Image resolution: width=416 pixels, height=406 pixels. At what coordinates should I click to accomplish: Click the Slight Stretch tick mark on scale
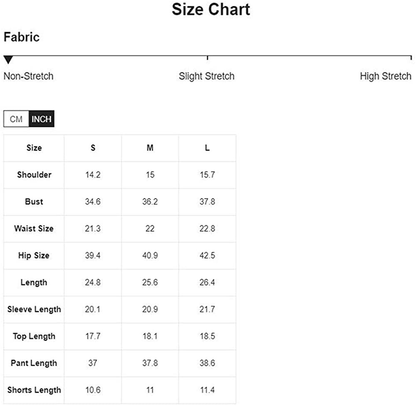coord(207,58)
